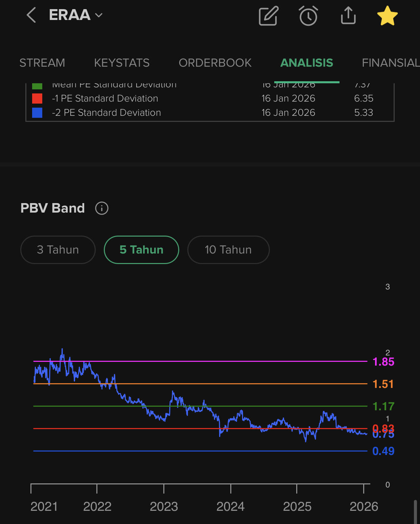This screenshot has width=420, height=524.
Task: Switch to the KEYSTATS tab
Action: (x=122, y=63)
